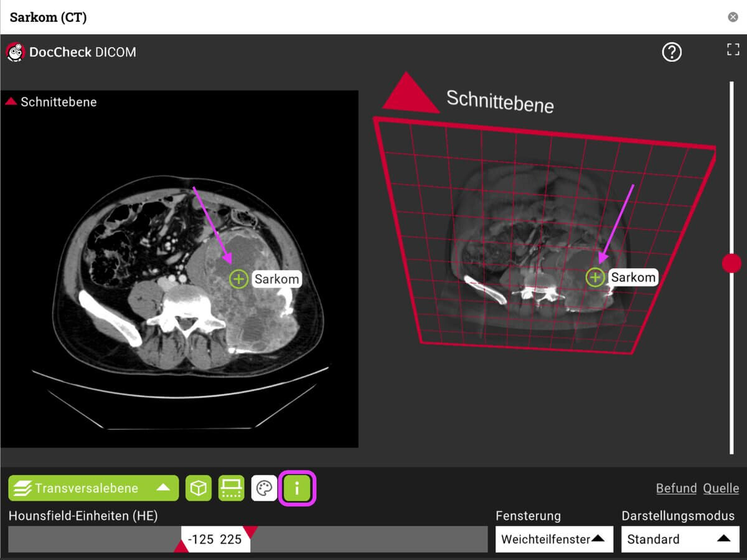Open the Befund link

pyautogui.click(x=676, y=488)
